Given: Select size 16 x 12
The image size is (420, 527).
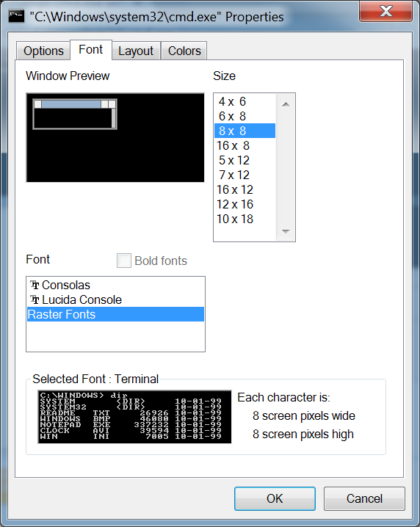Looking at the screenshot, I should 245,189.
